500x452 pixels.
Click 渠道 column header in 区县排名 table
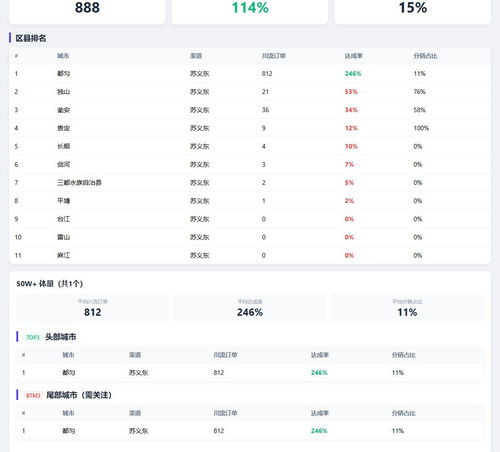coord(196,56)
